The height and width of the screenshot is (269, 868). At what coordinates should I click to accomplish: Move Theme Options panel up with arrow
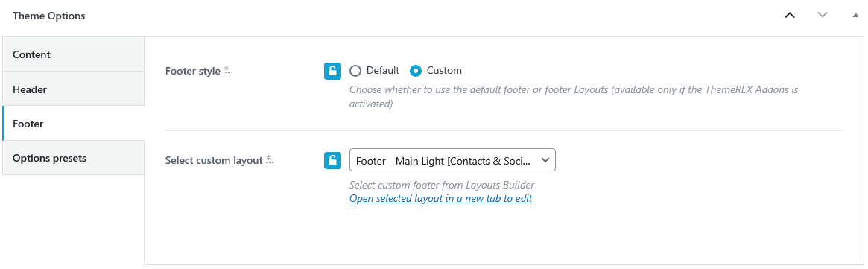(790, 16)
